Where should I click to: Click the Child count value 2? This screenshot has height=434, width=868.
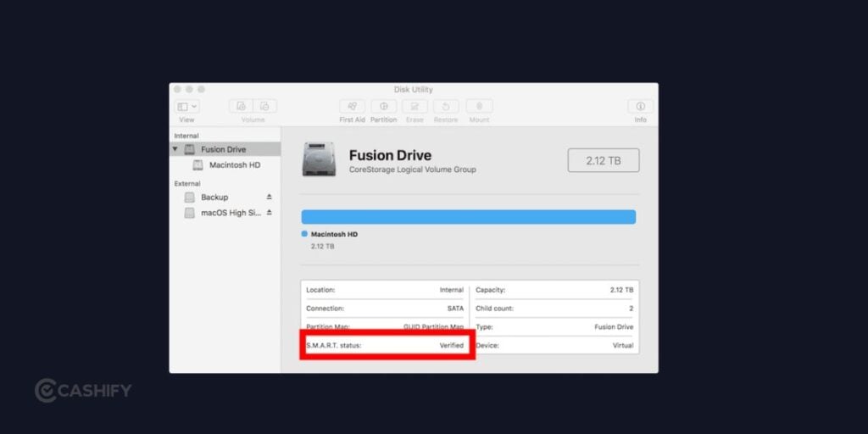click(x=631, y=309)
